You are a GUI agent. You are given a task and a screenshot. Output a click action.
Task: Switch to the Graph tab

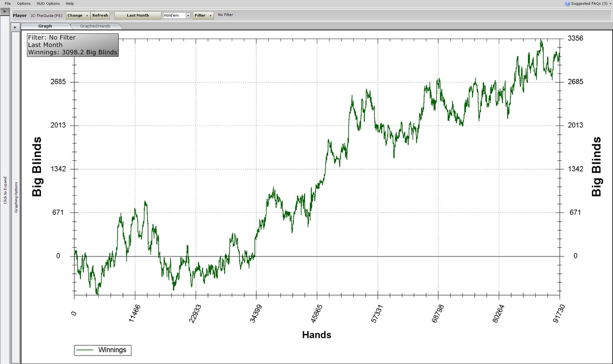45,26
